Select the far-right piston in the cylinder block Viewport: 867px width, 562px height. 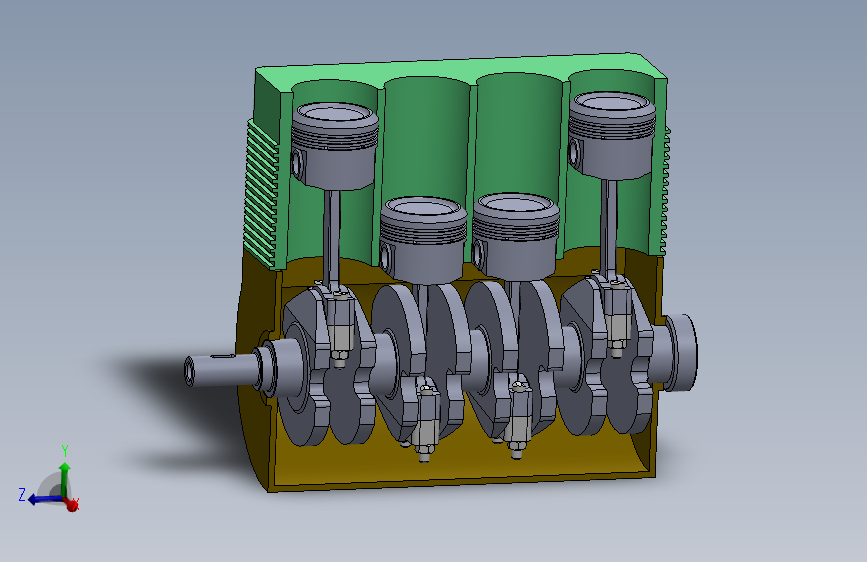click(x=612, y=136)
